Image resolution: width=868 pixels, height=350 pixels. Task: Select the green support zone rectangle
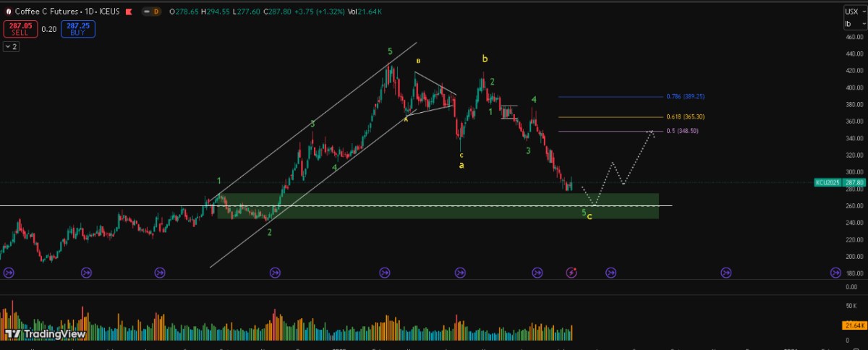click(x=438, y=205)
